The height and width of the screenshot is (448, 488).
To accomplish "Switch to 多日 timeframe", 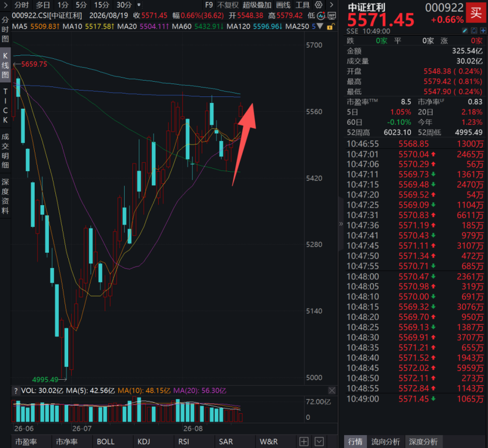I will tap(43, 5).
